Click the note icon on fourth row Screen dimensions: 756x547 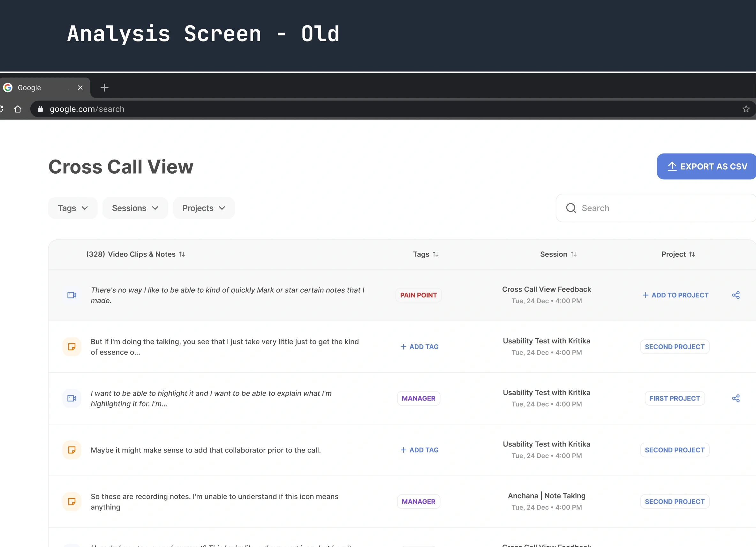71,450
